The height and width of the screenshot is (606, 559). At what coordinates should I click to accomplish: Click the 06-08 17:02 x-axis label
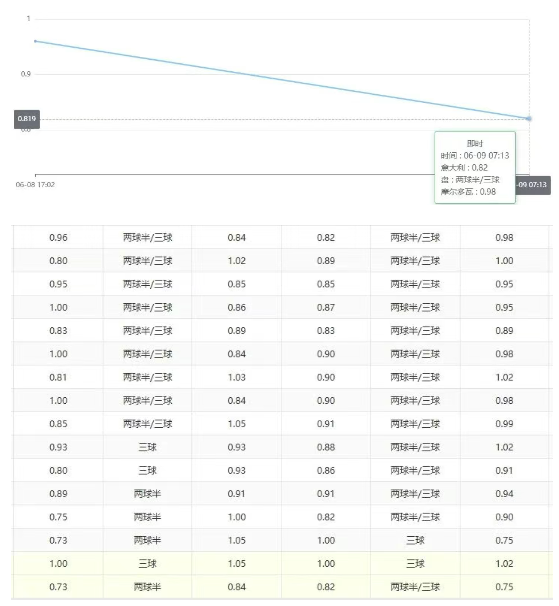click(x=35, y=185)
